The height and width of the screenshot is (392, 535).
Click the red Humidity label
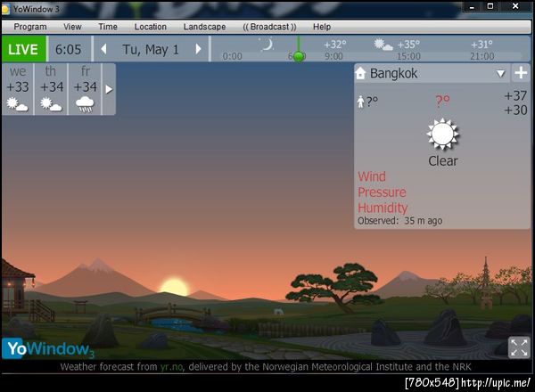click(x=383, y=208)
